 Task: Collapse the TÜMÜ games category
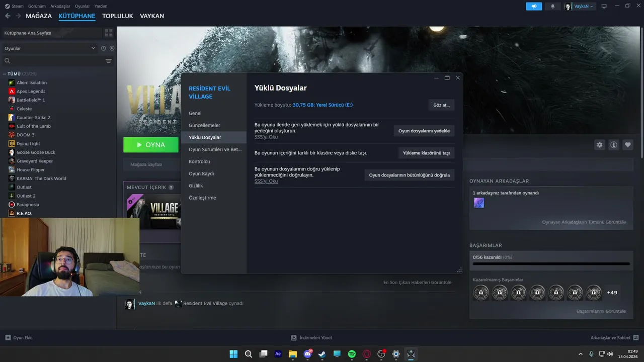(x=4, y=74)
